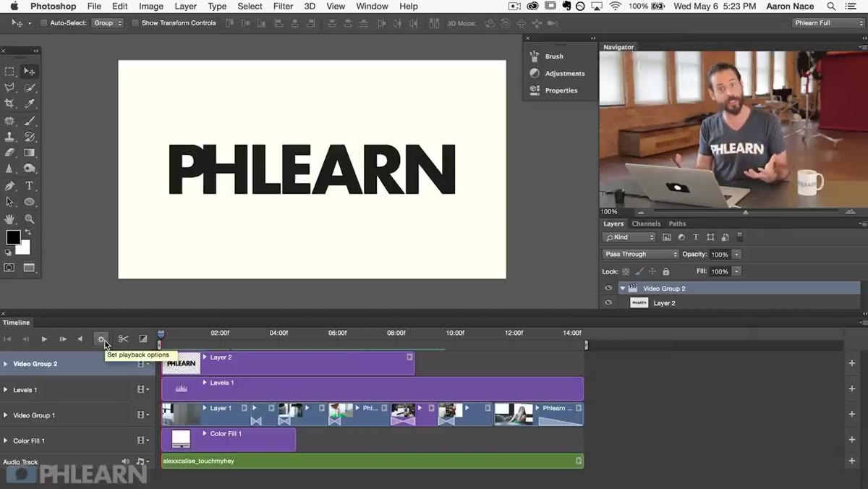Select the Move tool
Screen dimensions: 868x489
pos(30,72)
